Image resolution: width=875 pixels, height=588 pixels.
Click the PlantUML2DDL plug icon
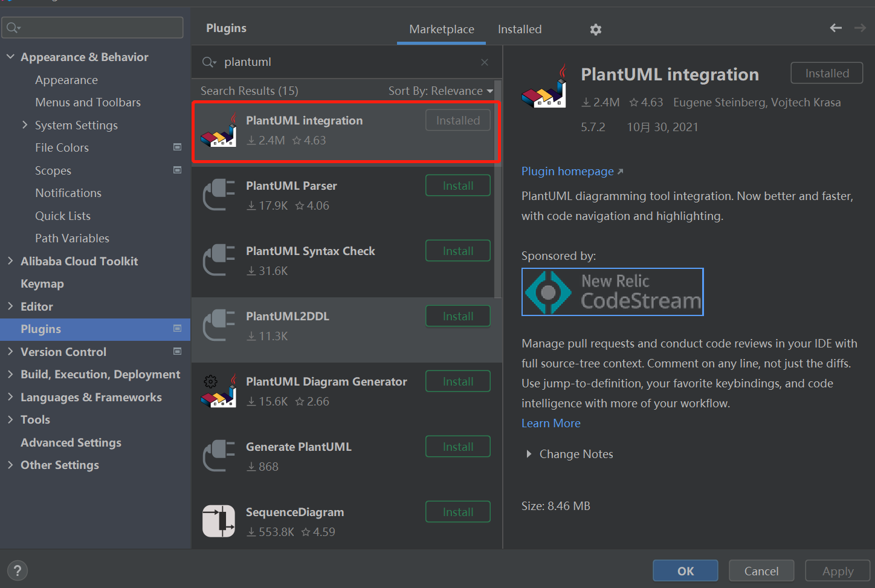(218, 326)
